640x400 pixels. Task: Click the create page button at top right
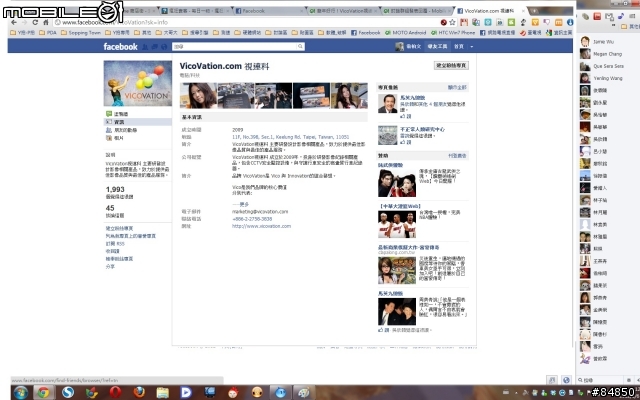pyautogui.click(x=451, y=65)
